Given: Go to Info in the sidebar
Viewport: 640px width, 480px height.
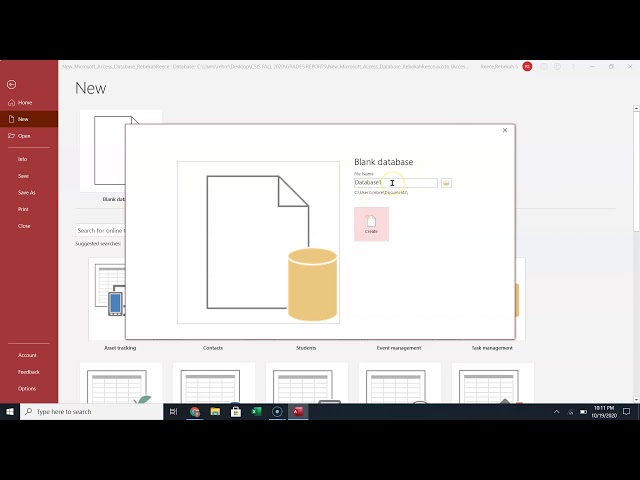Looking at the screenshot, I should 29,159.
